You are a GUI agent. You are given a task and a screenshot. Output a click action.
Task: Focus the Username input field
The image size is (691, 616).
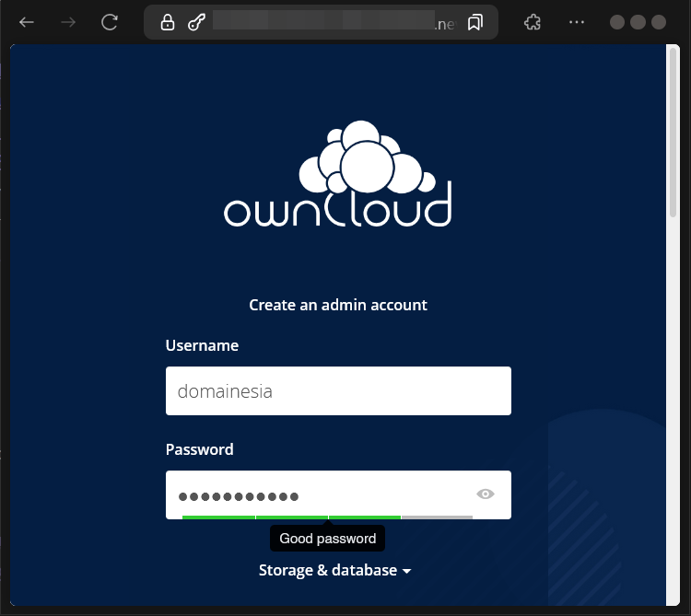coord(338,391)
